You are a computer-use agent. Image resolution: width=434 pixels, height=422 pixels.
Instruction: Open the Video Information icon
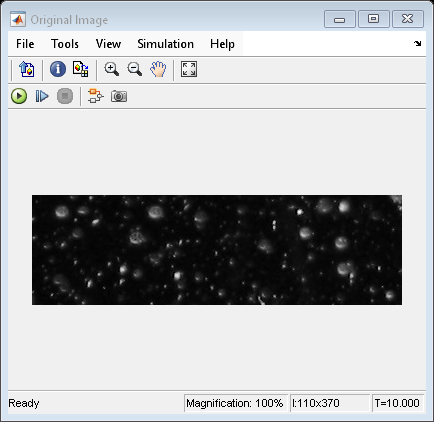tap(58, 69)
